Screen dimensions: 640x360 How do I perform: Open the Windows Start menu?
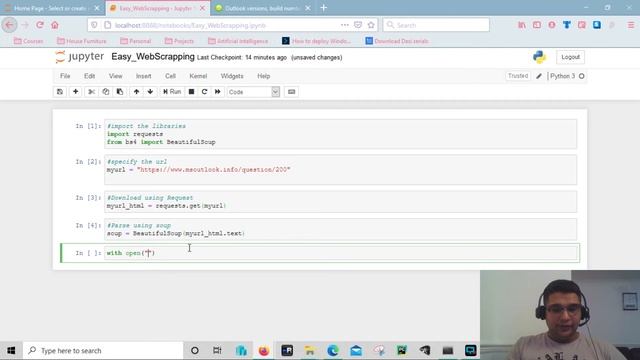pos(11,351)
